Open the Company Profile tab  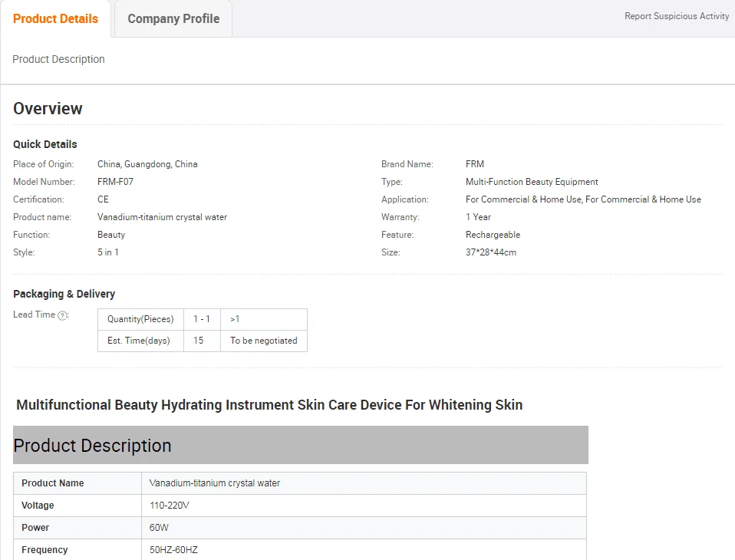pos(173,18)
